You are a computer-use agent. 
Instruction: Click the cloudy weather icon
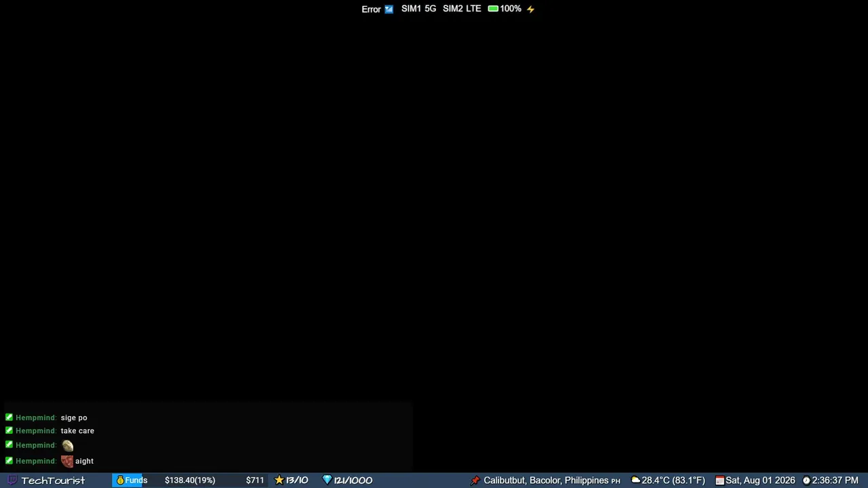635,480
